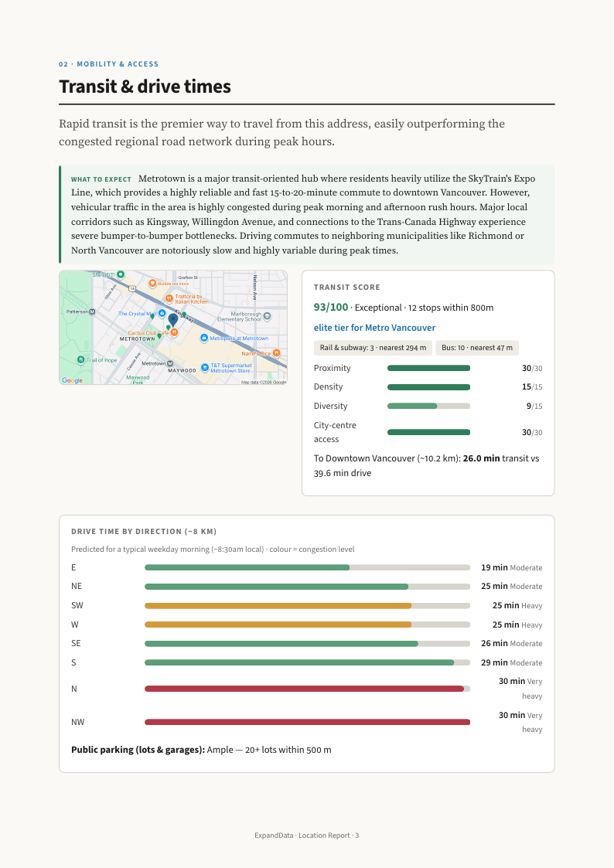Image resolution: width=614 pixels, height=868 pixels.
Task: Select the Bubble tea store marker
Action: 153,284
